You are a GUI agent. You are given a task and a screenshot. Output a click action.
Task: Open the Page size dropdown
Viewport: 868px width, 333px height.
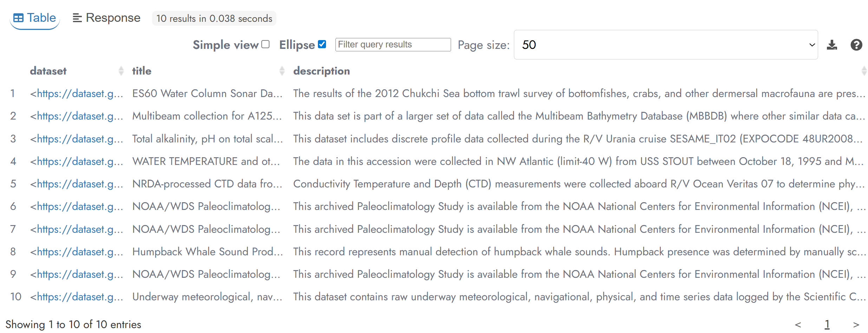[665, 45]
